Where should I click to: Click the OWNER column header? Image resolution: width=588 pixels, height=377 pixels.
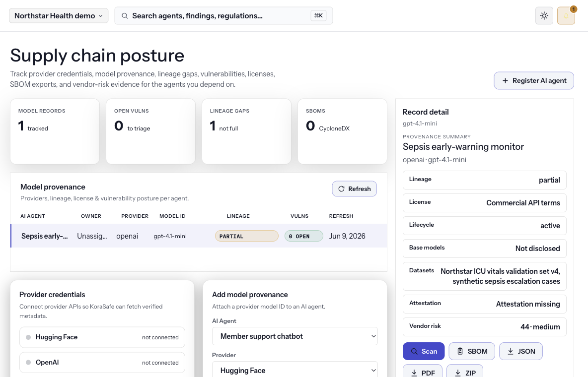coord(91,216)
